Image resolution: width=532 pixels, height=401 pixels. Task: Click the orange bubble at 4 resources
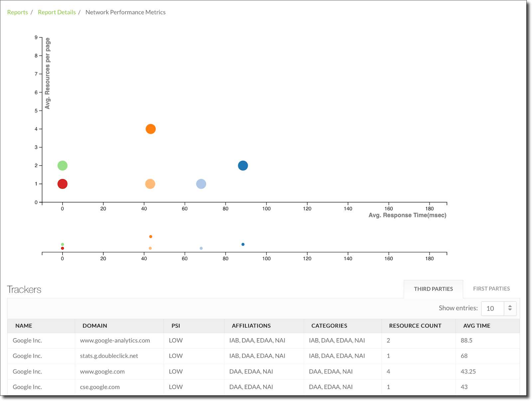[151, 129]
